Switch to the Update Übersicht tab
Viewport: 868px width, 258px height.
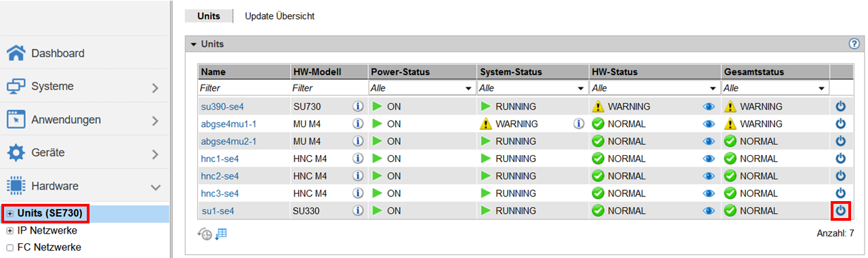(279, 16)
